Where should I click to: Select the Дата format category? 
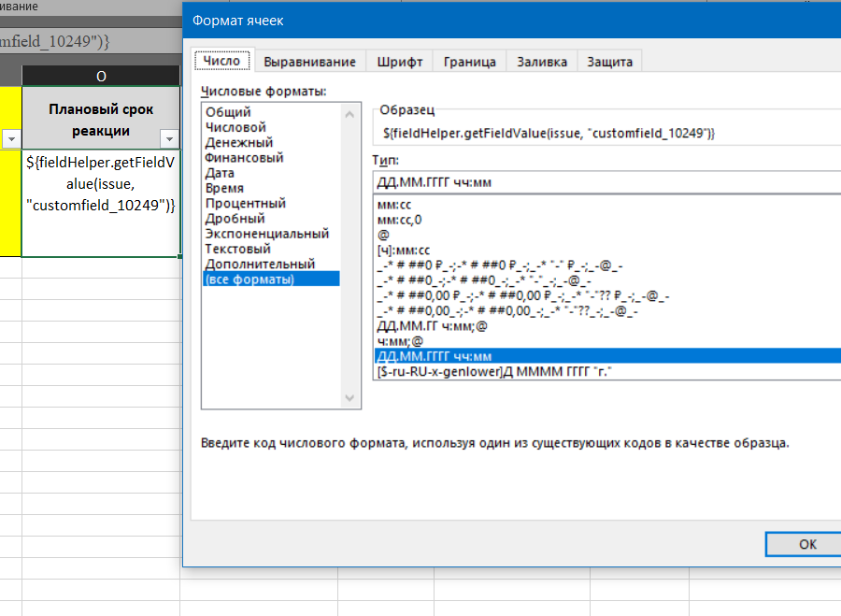[271, 173]
